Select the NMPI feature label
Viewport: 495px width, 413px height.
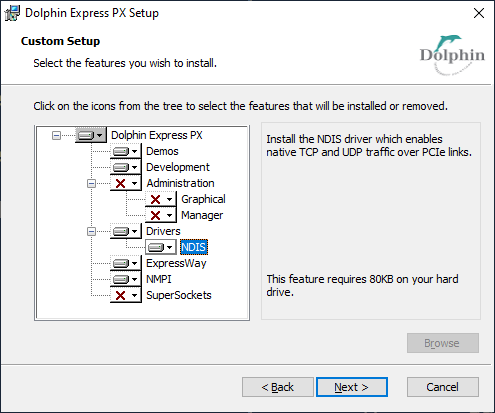click(159, 279)
